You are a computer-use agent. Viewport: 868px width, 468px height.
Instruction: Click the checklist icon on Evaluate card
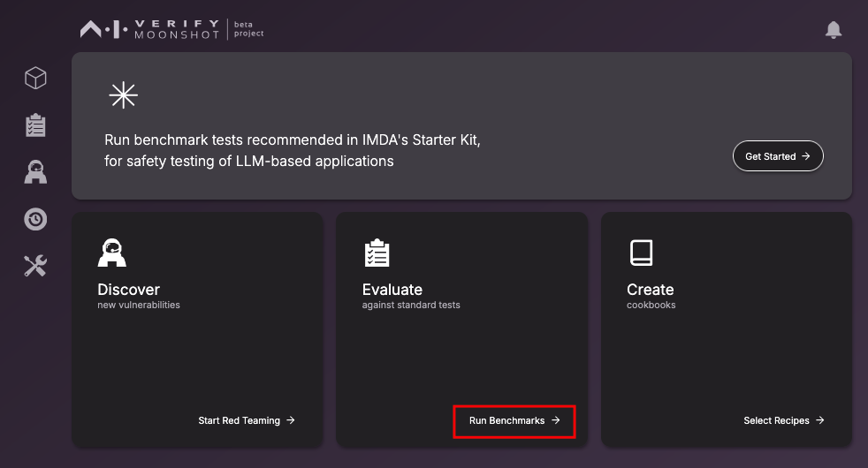pos(377,253)
